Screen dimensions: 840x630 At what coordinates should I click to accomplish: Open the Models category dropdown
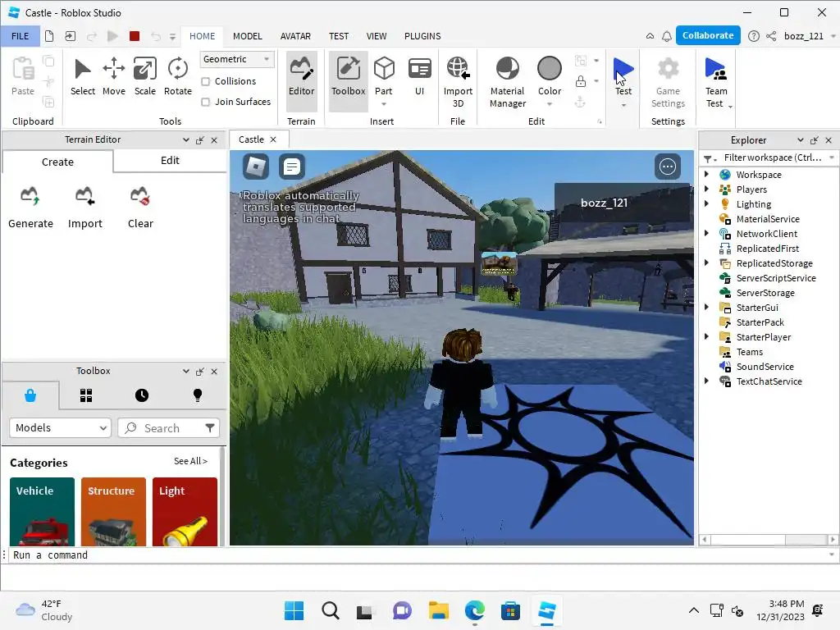pos(60,427)
